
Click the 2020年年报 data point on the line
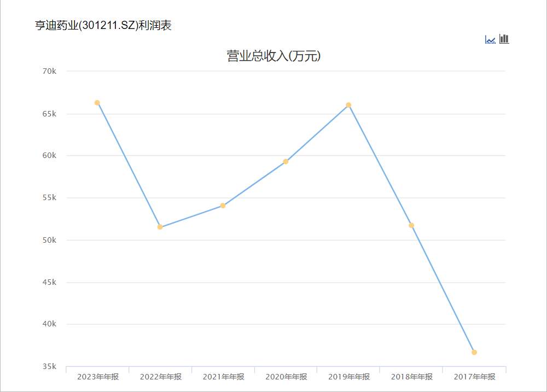(x=286, y=161)
